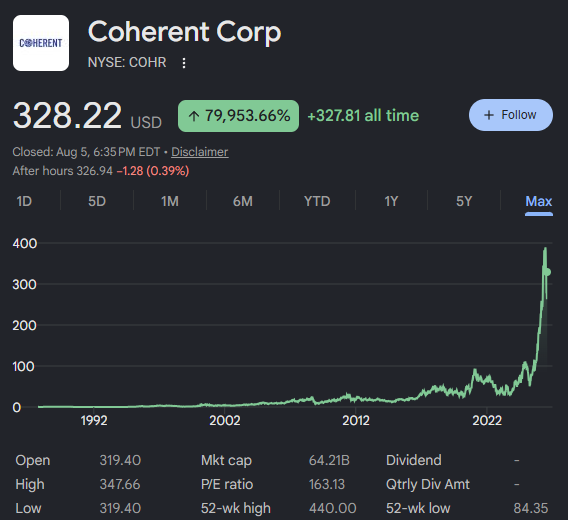
Task: Click the Coherent Corp title
Action: (x=185, y=33)
